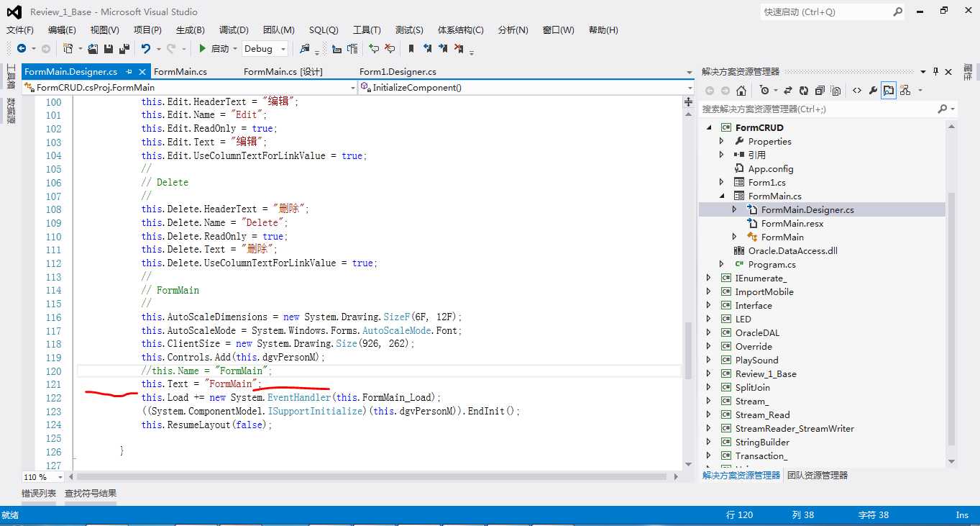Open the 工具箱 side tab
This screenshot has width=980, height=526.
[11, 76]
